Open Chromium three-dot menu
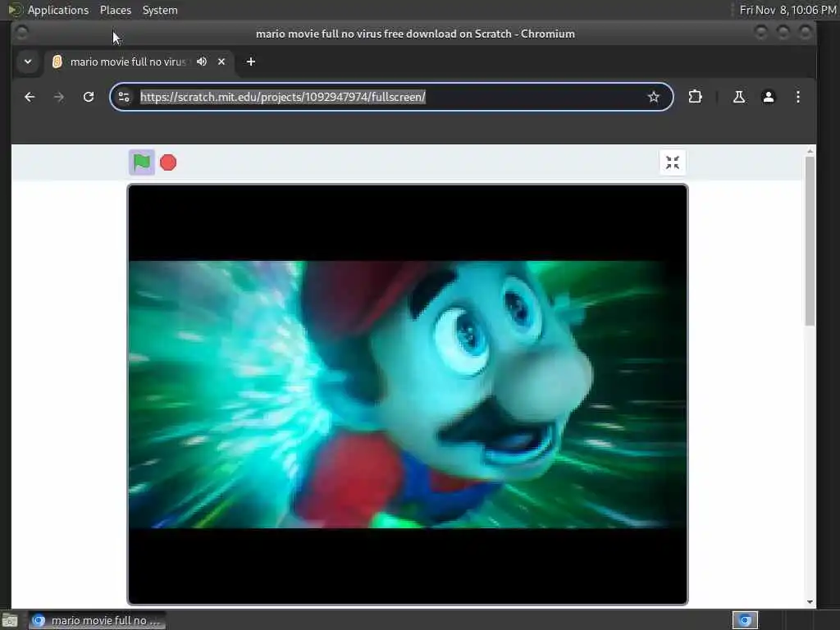840x630 pixels. point(797,97)
